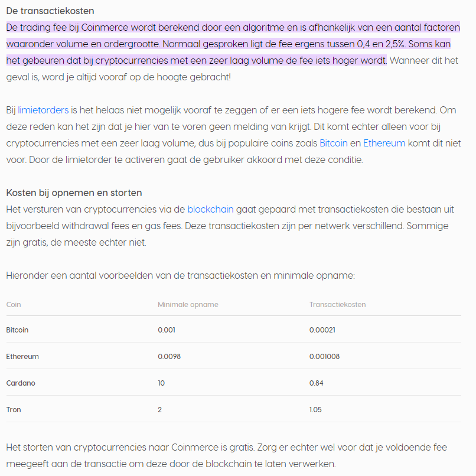476x476 pixels.
Task: Select the Bitcoin row name in table
Action: coord(18,330)
